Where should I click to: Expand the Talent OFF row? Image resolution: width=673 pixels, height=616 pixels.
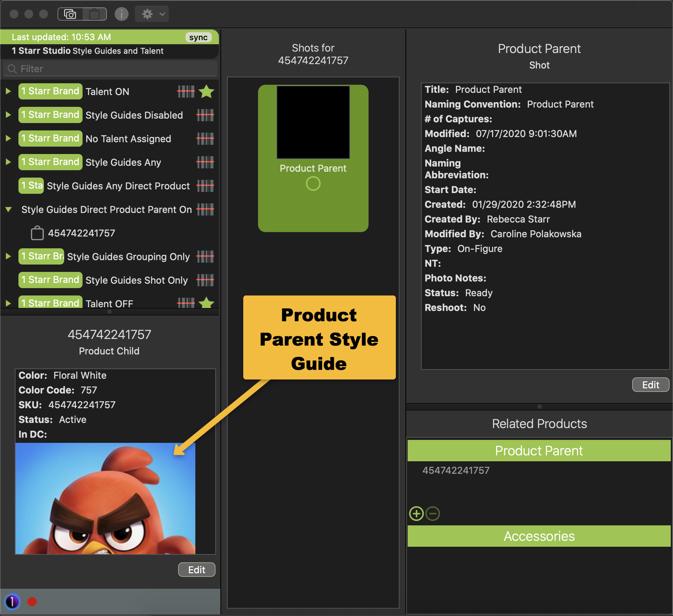click(x=8, y=304)
